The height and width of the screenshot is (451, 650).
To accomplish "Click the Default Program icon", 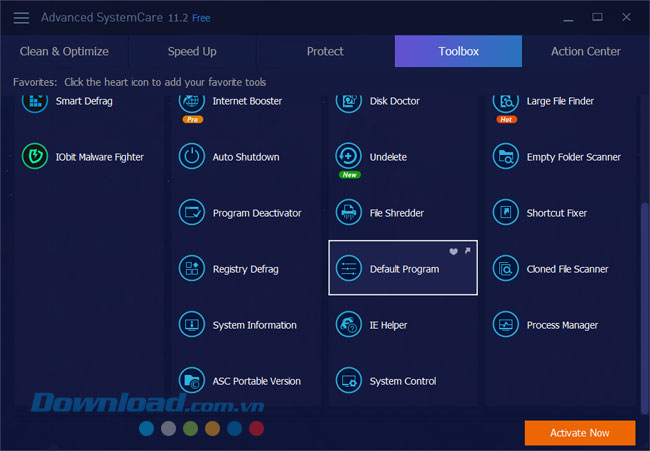I will pos(349,268).
